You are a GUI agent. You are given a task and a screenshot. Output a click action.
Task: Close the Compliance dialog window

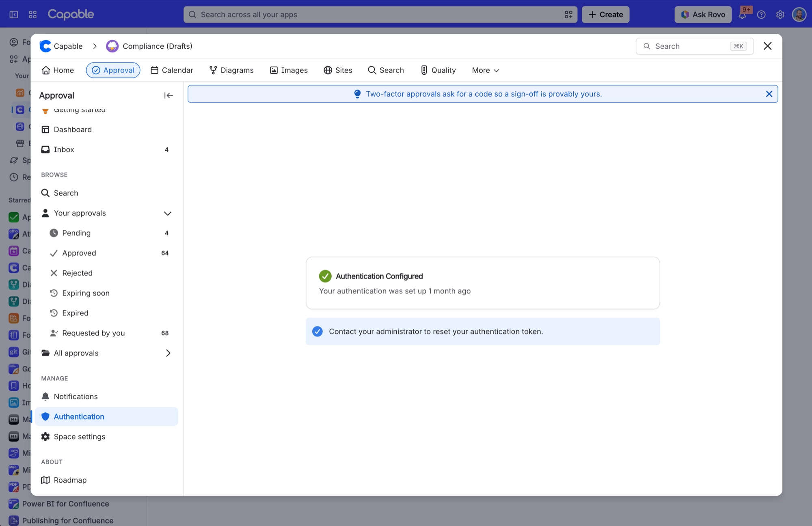point(767,46)
